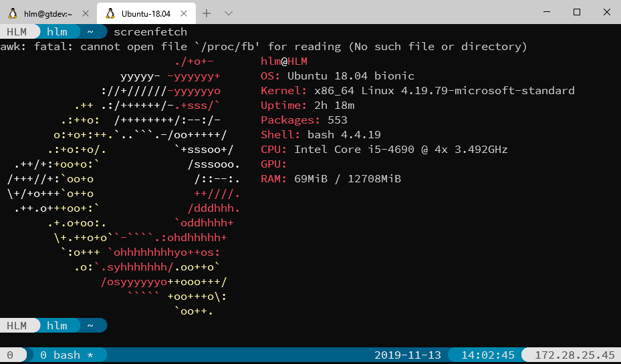The width and height of the screenshot is (621, 364).
Task: Select the Ubuntu-18.04 tab
Action: tap(146, 13)
